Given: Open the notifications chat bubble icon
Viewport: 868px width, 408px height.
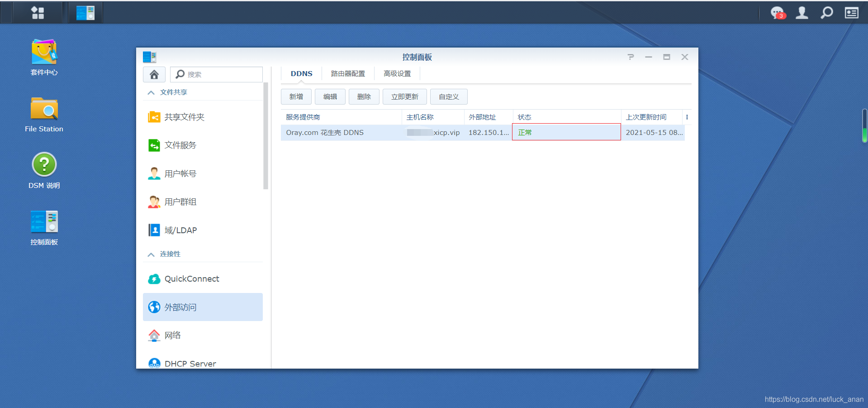Looking at the screenshot, I should (777, 13).
